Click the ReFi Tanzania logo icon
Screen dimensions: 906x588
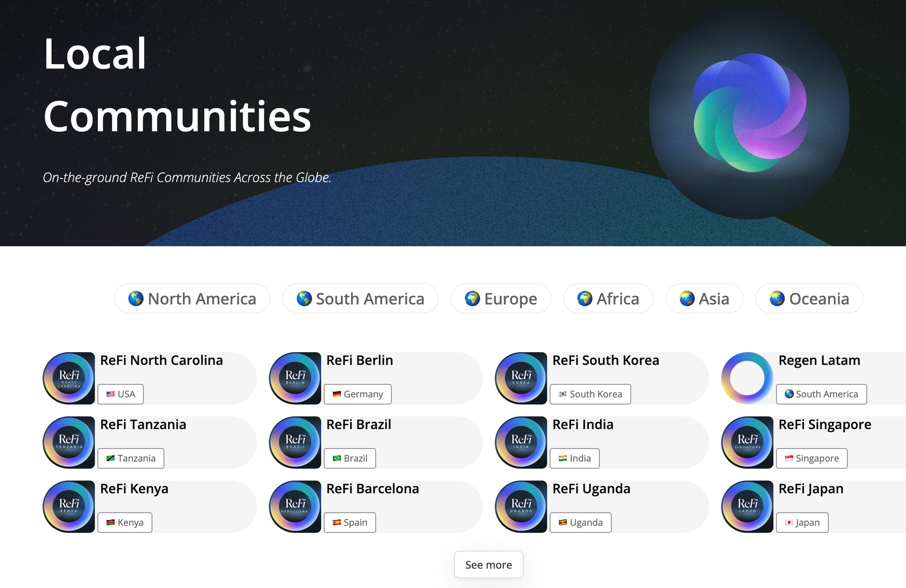[x=69, y=442]
